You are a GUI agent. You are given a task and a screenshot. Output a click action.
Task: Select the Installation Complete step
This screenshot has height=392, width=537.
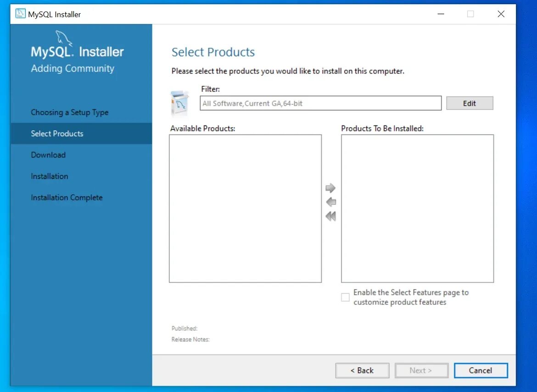[67, 197]
